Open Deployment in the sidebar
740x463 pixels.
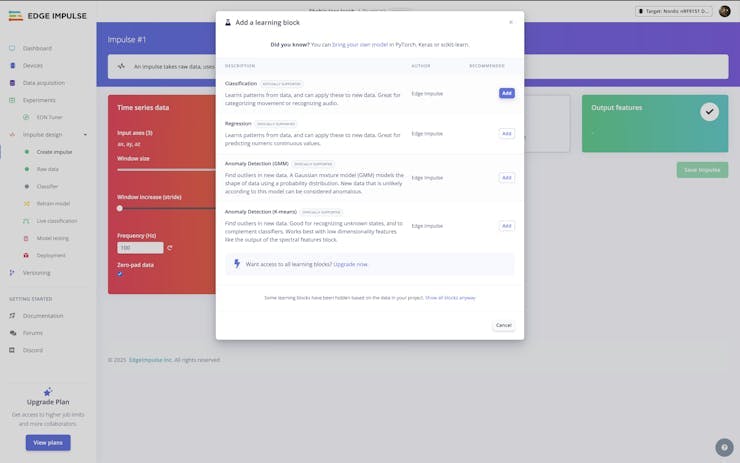click(51, 255)
